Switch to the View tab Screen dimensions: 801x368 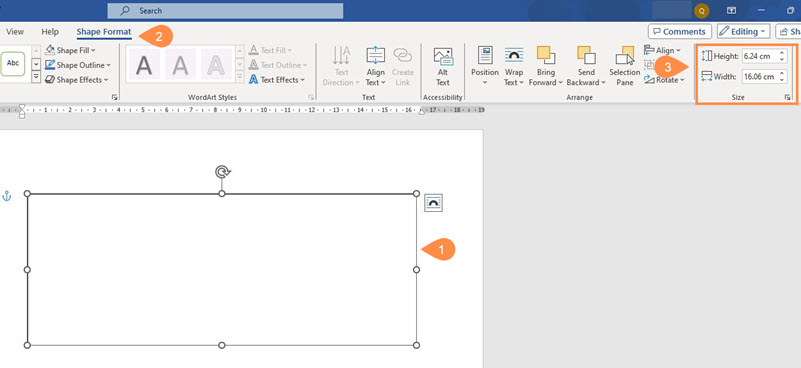click(x=15, y=32)
